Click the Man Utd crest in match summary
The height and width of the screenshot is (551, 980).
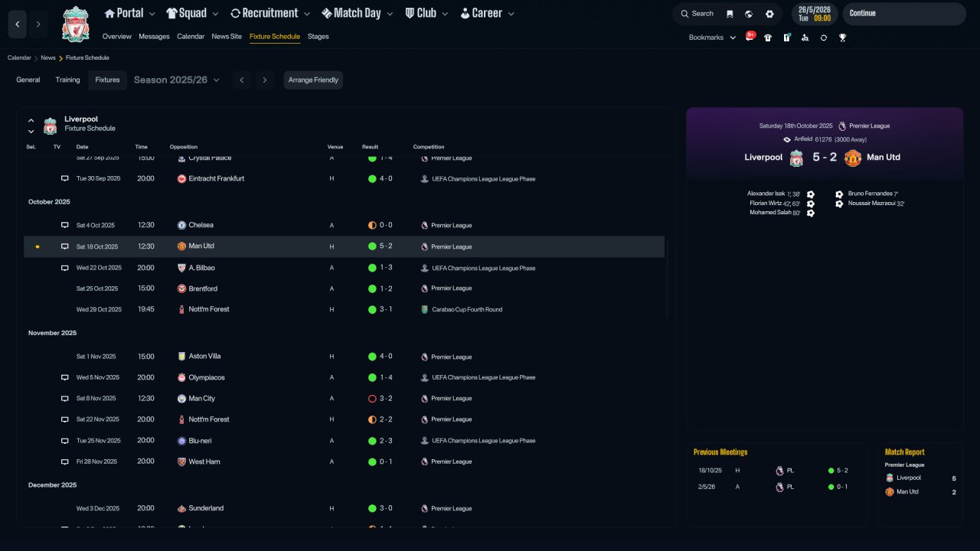853,158
